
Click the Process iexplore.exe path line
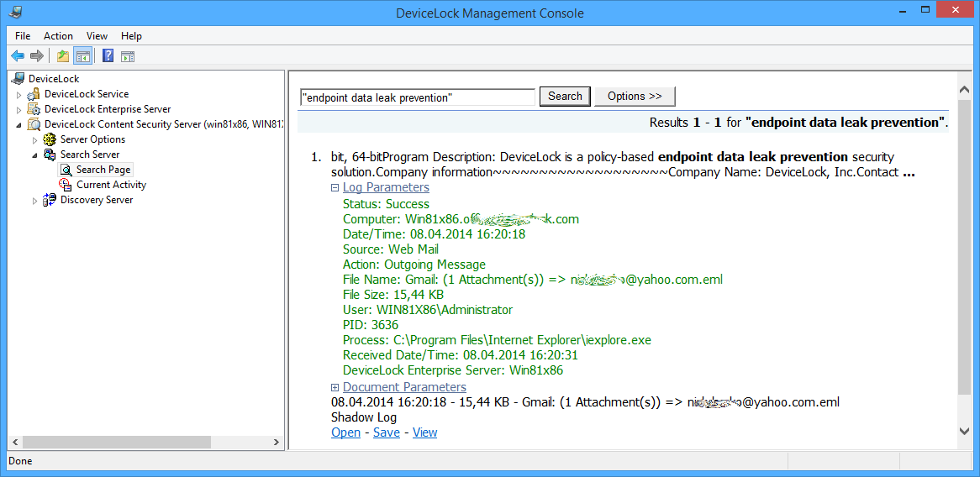pyautogui.click(x=497, y=340)
